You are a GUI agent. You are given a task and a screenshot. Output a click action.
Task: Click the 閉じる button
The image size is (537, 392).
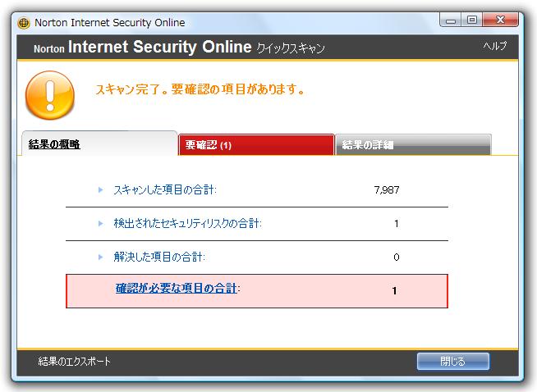[x=452, y=361]
